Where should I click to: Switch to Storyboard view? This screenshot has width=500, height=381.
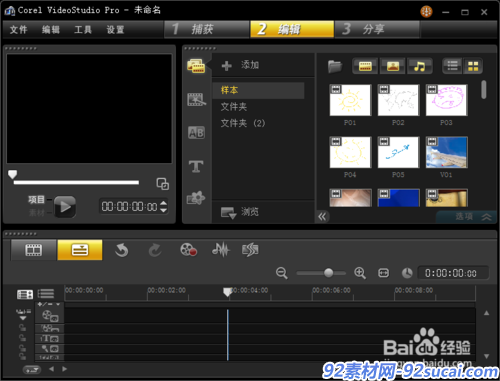[33, 250]
